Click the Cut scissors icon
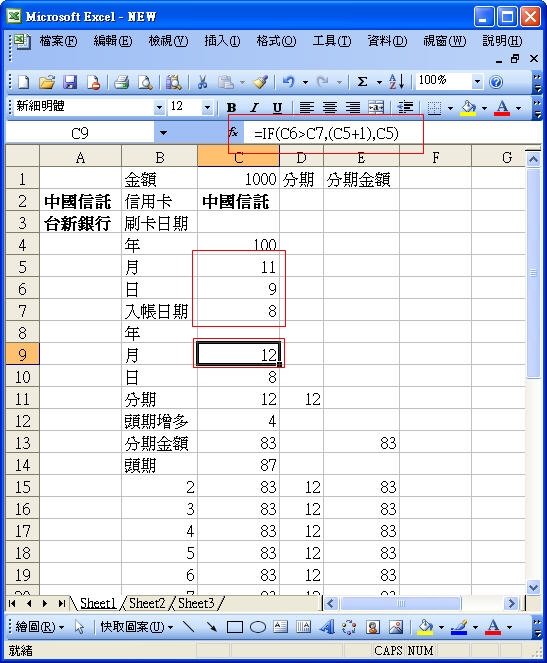The width and height of the screenshot is (547, 663). (x=203, y=82)
